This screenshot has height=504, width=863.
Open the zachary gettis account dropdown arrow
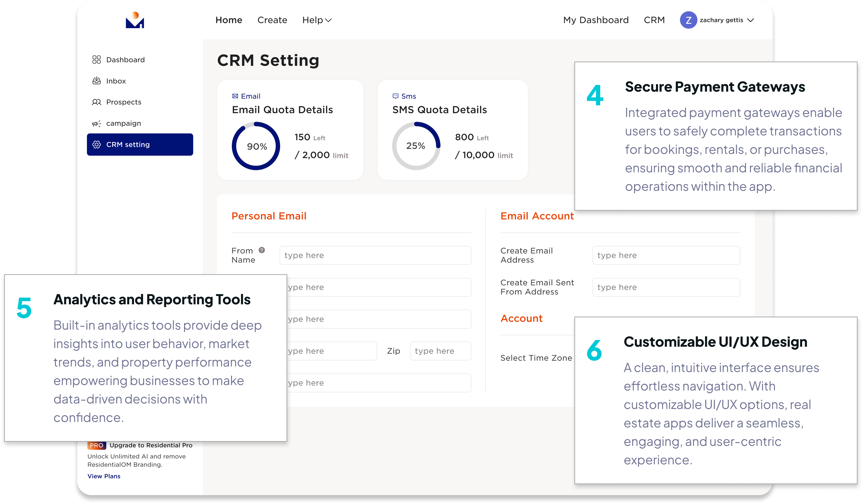click(x=750, y=20)
